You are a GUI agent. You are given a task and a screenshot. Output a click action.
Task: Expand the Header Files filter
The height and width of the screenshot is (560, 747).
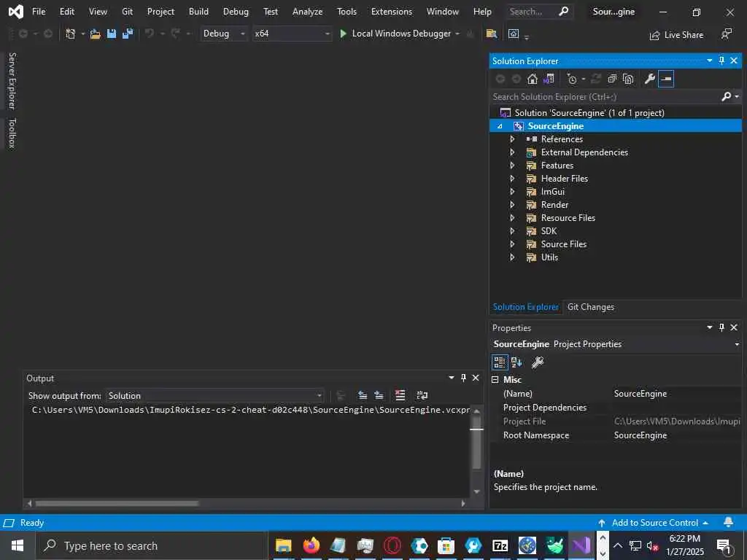coord(512,179)
